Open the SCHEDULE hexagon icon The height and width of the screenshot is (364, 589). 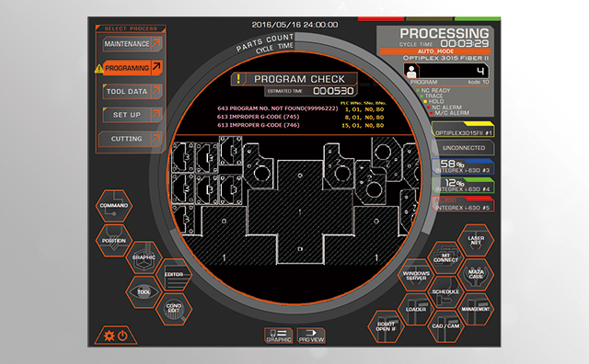tap(445, 292)
